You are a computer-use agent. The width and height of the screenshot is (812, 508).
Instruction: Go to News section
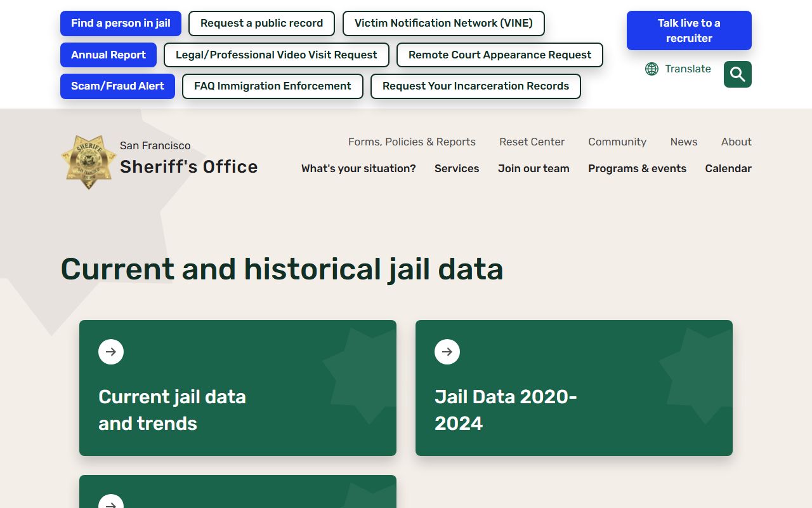684,142
